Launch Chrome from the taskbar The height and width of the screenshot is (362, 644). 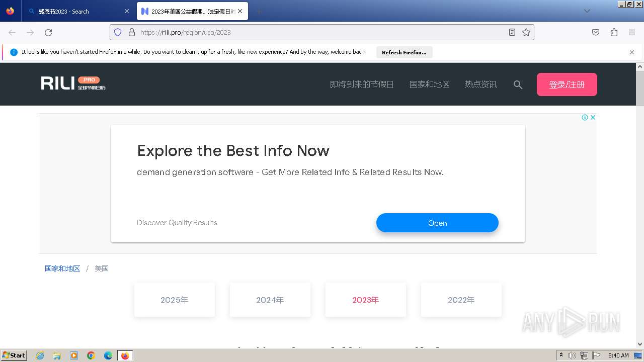[91, 355]
